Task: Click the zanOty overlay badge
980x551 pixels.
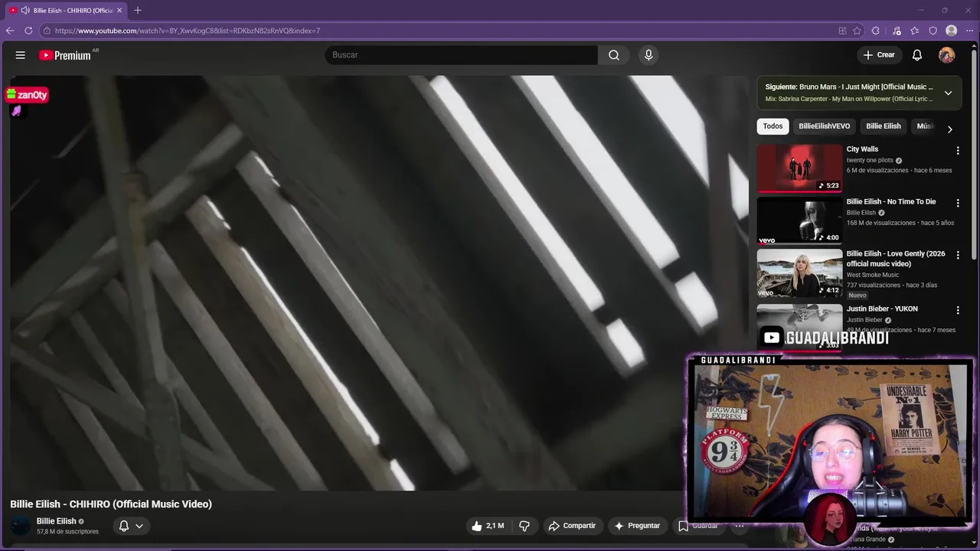Action: point(28,95)
